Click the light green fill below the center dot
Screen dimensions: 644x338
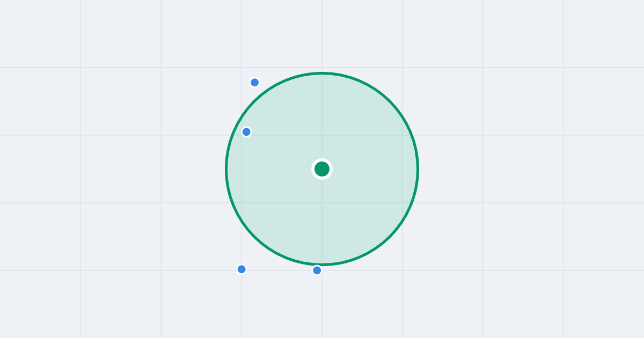click(x=322, y=220)
